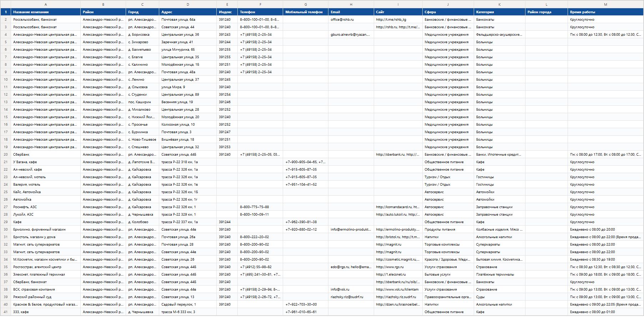Click the mobile cell '+7–962–390–81–38'
Viewport: 644px width, 322px height.
click(x=306, y=222)
